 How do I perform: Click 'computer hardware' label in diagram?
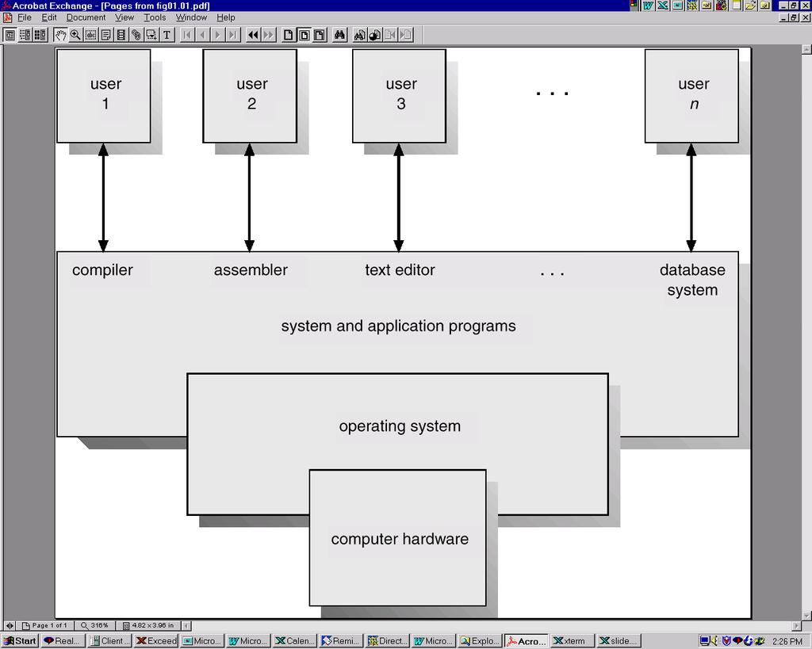pos(400,540)
